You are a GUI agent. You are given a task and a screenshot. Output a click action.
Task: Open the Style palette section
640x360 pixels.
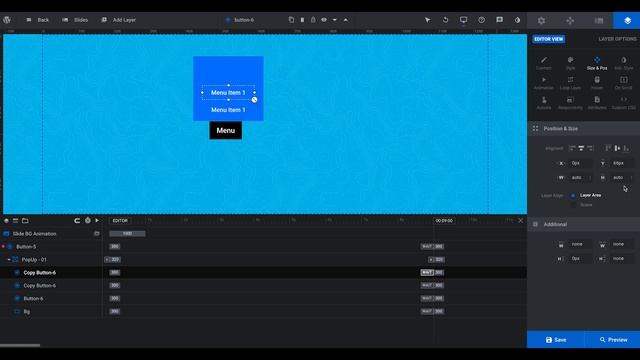coord(570,63)
